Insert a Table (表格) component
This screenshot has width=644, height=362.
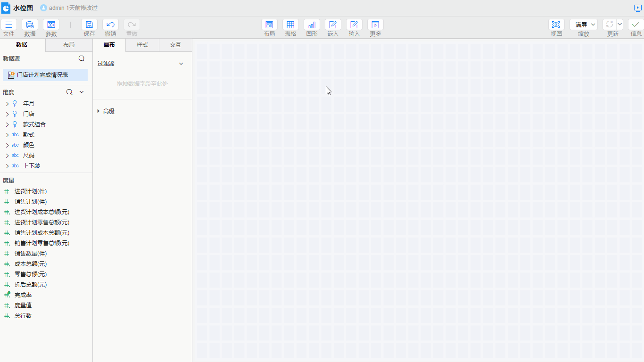290,25
